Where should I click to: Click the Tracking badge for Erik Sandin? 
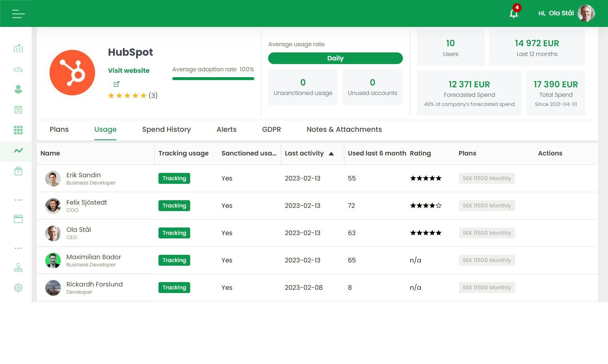174,178
